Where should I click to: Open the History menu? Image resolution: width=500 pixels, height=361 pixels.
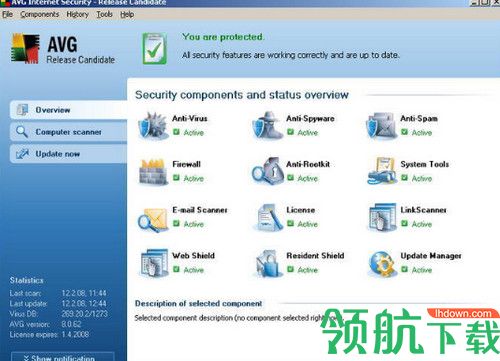[77, 14]
